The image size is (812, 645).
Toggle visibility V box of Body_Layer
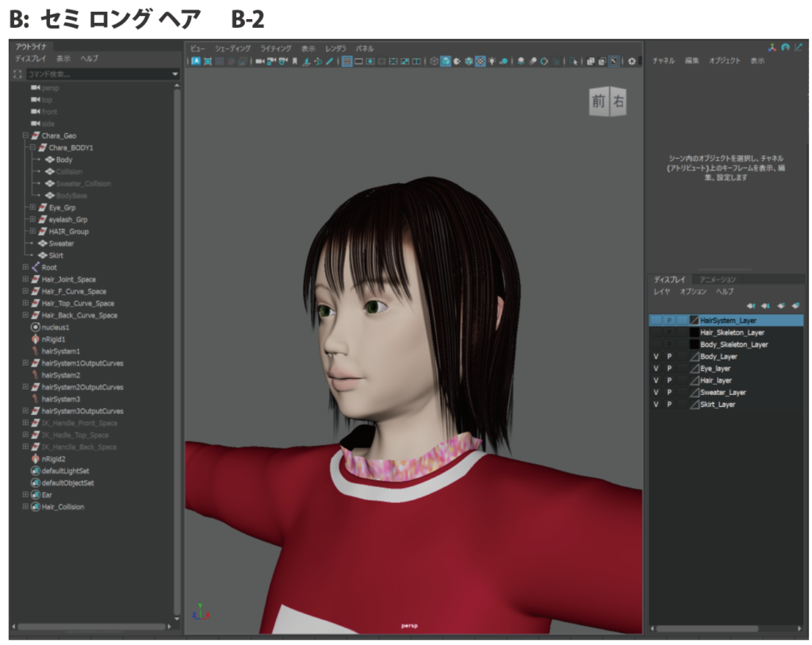pos(656,357)
